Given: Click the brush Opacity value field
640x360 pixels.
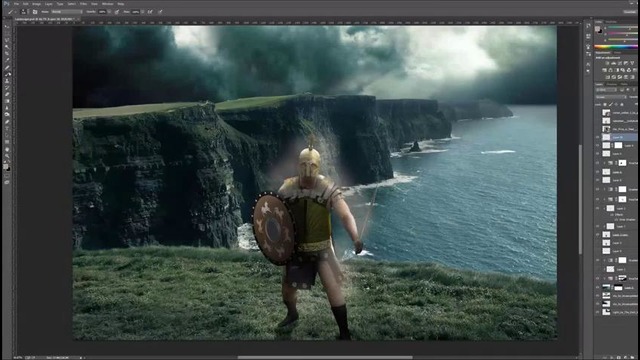Looking at the screenshot, I should (102, 12).
